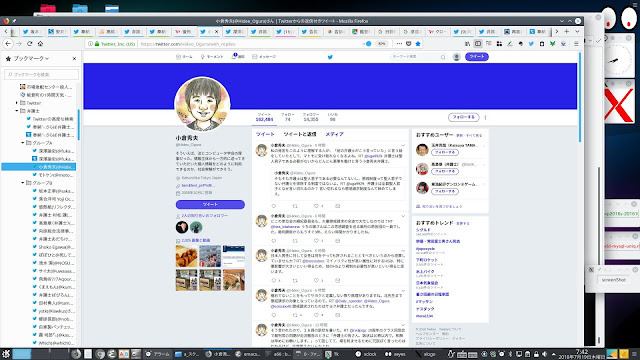This screenshot has width=640, height=360.
Task: Open the 日本刑事協会 trend
Action: click(x=427, y=282)
